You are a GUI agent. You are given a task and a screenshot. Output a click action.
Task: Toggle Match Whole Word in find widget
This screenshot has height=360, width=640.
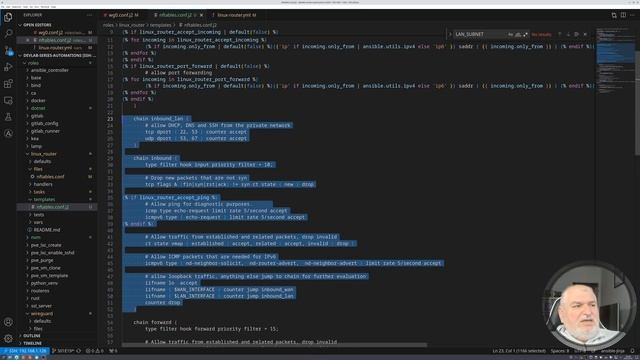click(518, 34)
